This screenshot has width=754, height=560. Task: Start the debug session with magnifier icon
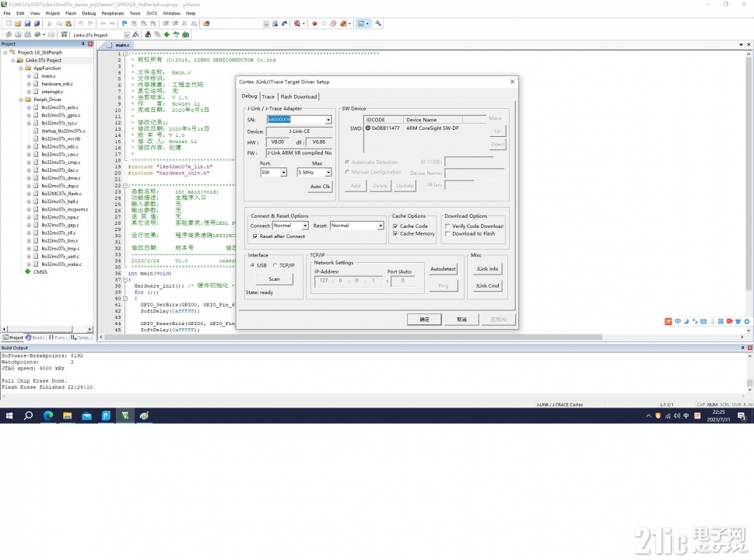coord(297,23)
